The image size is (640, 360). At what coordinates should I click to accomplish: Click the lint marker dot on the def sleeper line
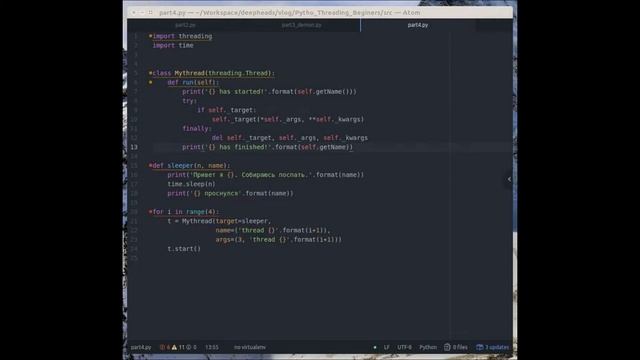coord(150,165)
